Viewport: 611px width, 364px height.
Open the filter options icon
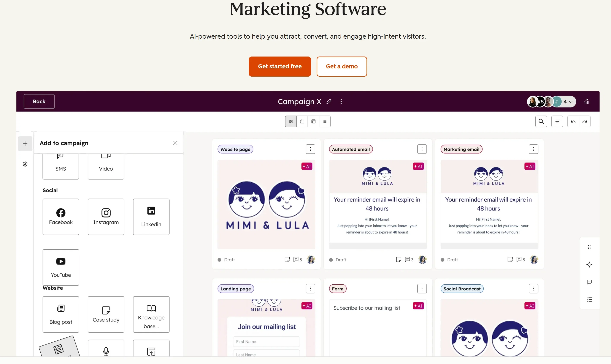point(557,121)
